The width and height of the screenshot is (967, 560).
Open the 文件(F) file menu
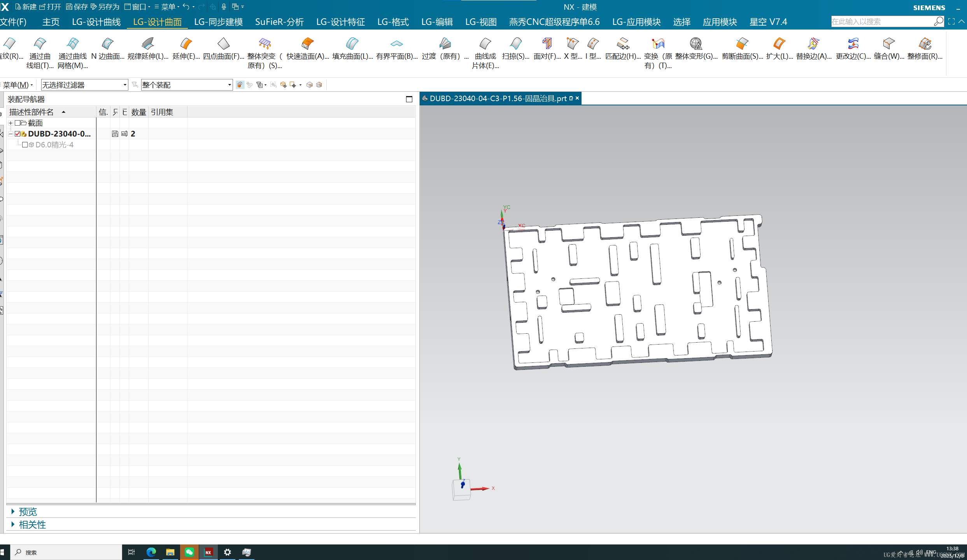pos(14,22)
